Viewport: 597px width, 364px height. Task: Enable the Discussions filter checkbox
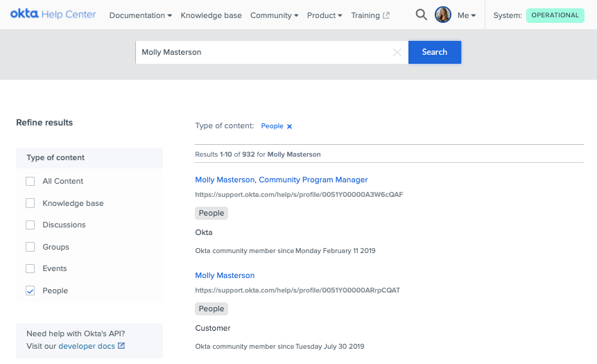pyautogui.click(x=30, y=225)
